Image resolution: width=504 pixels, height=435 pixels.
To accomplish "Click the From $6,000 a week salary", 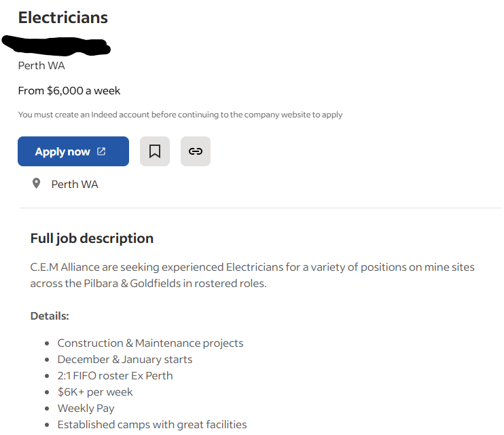I will coord(69,90).
